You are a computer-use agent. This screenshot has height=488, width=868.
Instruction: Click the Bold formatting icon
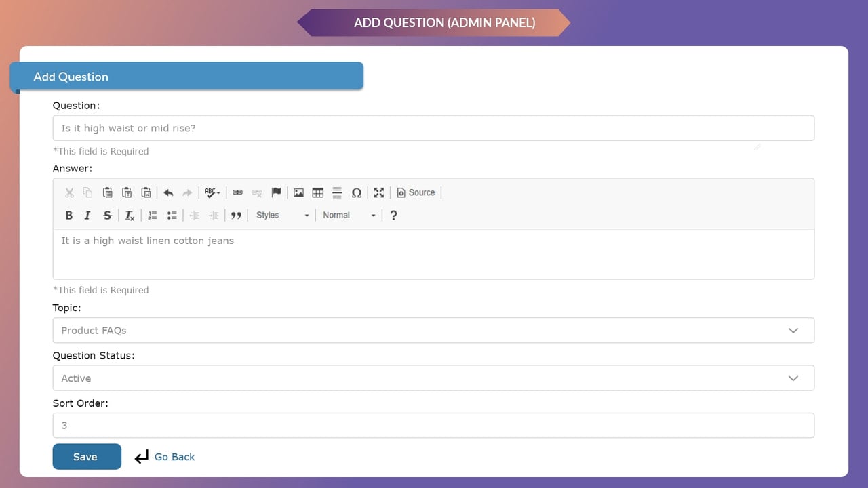click(68, 215)
